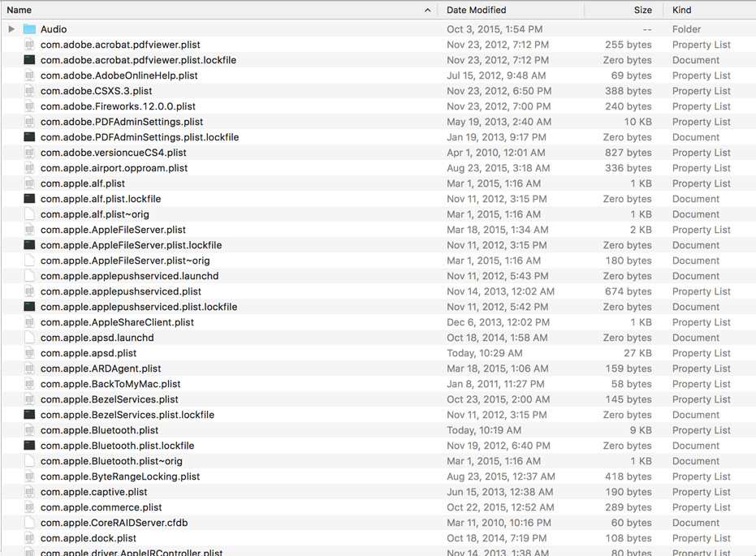Click the date Jul 15, 2012, 9:48 AM
756x556 pixels.
[496, 75]
